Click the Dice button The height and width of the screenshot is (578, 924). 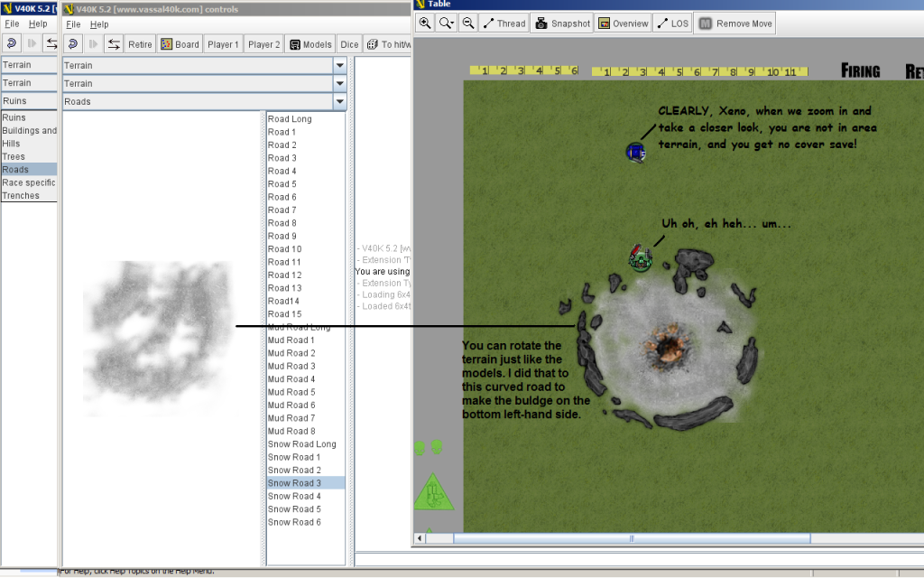coord(349,44)
